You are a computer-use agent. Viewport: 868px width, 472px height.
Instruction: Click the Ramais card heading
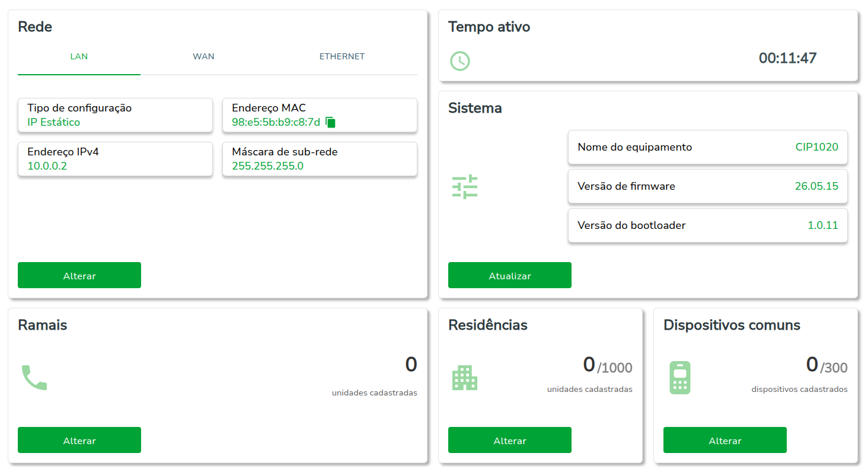click(x=43, y=325)
